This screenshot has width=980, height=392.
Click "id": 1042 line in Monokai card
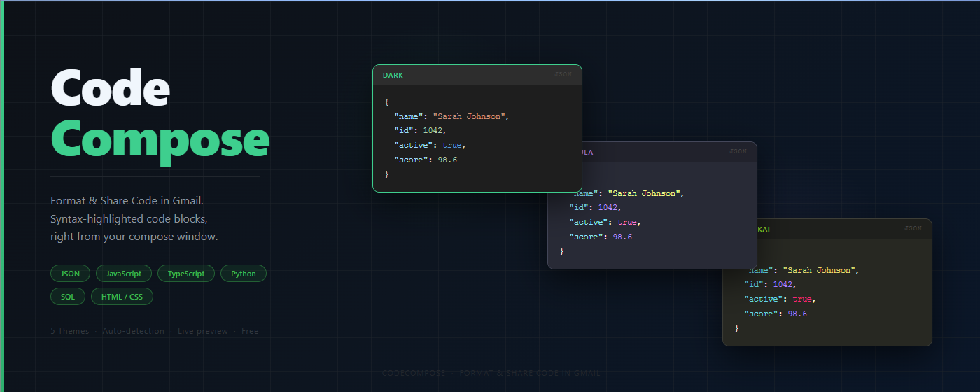770,284
